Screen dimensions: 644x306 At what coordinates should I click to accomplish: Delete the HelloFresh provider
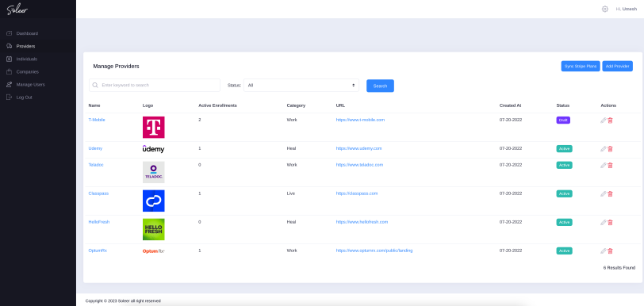tap(610, 222)
